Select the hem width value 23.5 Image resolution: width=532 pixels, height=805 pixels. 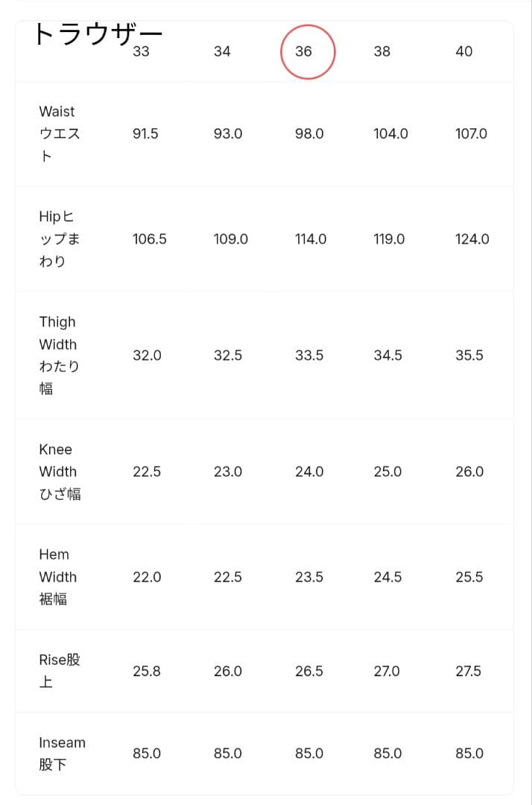309,578
